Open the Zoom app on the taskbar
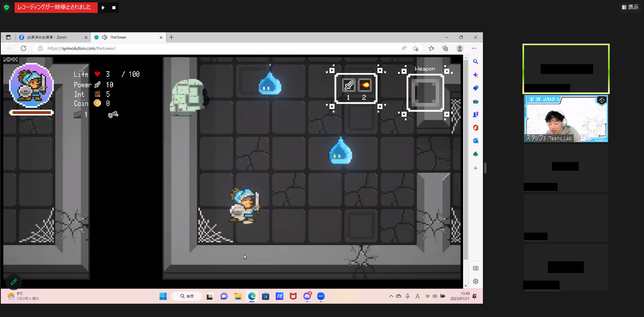Viewport: 644px width, 317px height. (x=321, y=296)
